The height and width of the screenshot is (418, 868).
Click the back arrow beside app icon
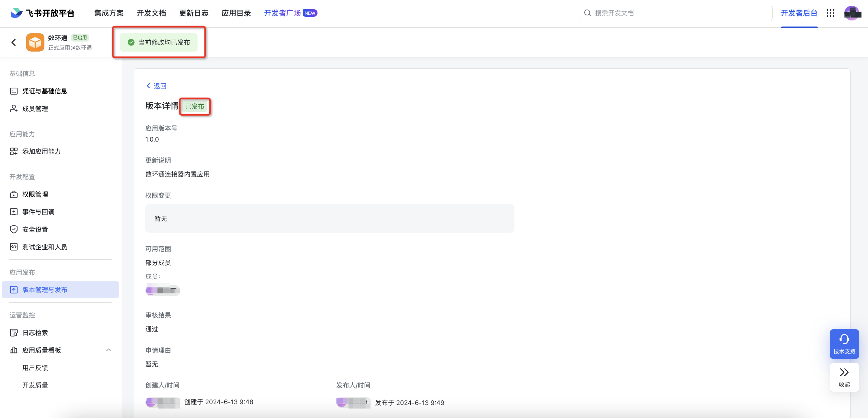(14, 42)
